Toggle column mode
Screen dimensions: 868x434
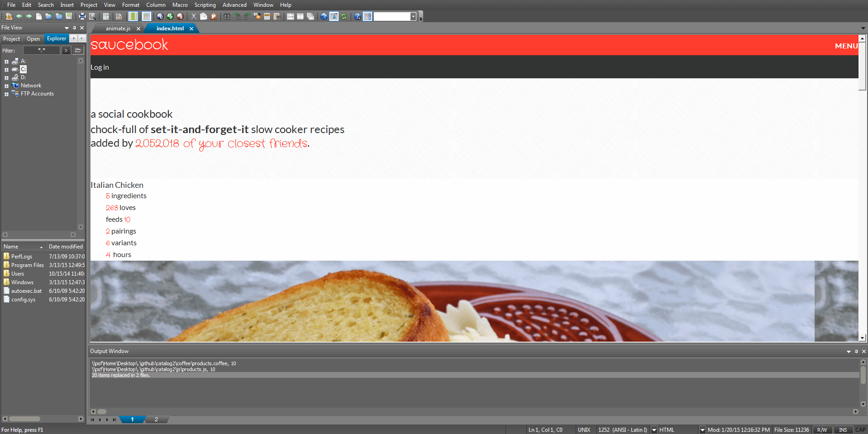[133, 16]
